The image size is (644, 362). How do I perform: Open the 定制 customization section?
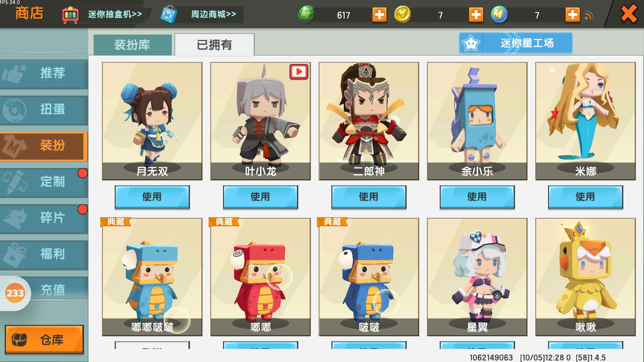pos(44,182)
